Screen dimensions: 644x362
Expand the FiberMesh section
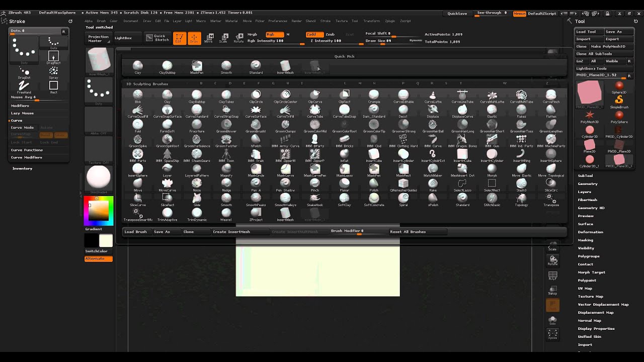(x=588, y=200)
